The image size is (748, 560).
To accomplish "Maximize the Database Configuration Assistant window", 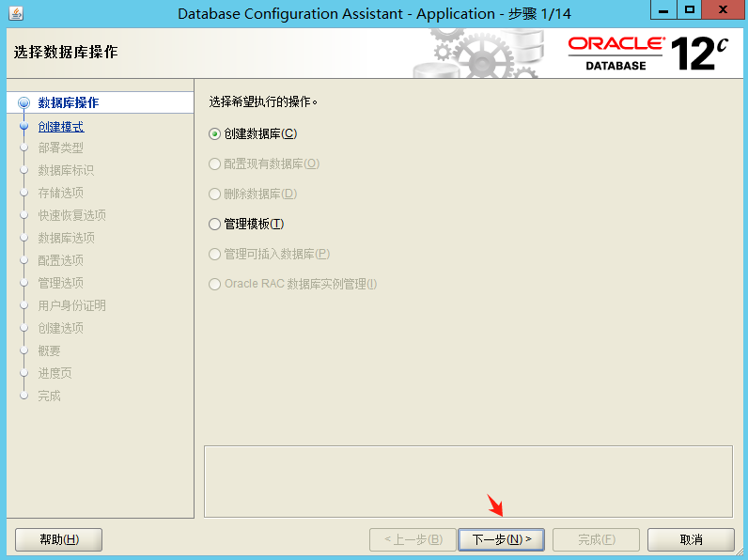I will (690, 10).
